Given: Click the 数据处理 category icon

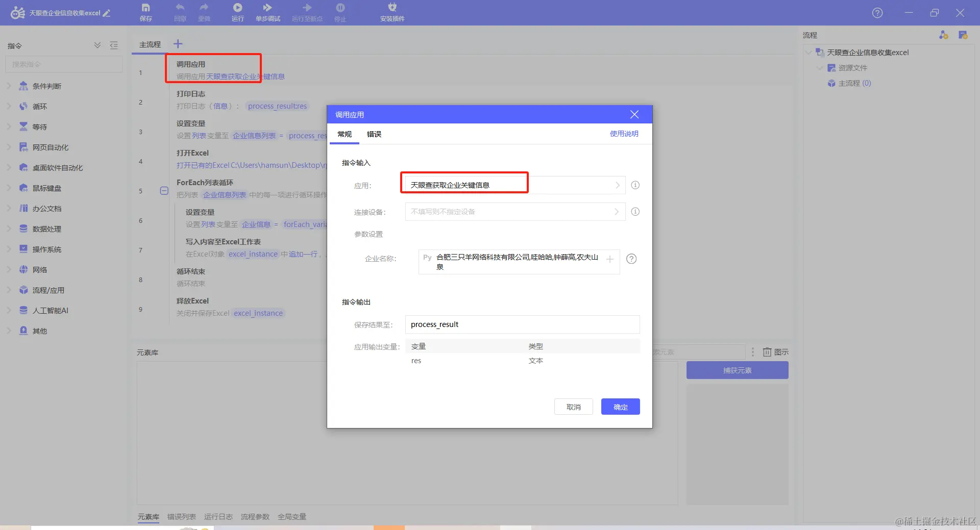Looking at the screenshot, I should pyautogui.click(x=23, y=229).
